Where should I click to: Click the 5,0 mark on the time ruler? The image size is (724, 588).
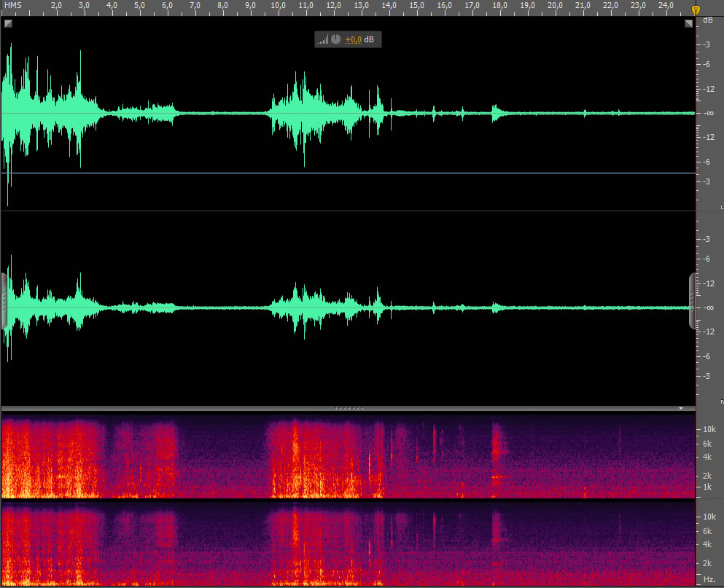point(139,6)
